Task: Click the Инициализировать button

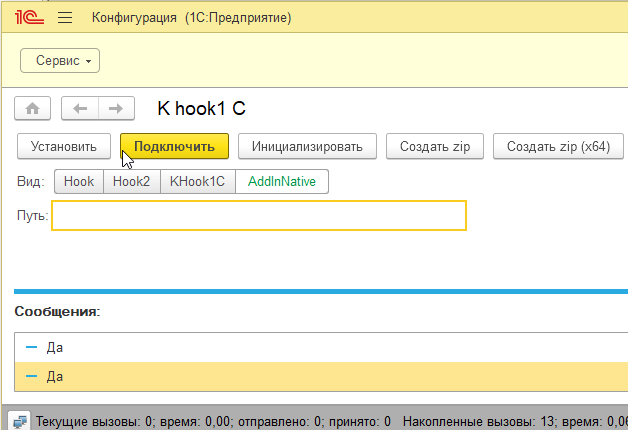Action: [307, 146]
